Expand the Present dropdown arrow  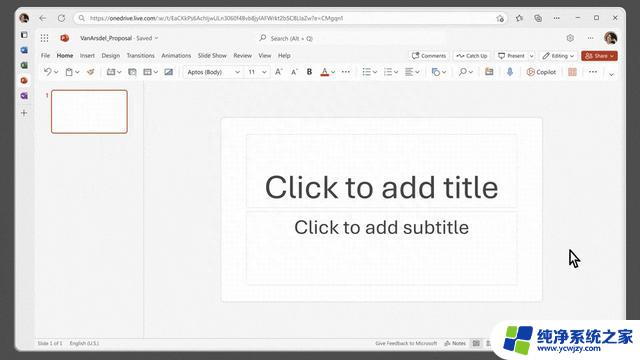(531, 56)
